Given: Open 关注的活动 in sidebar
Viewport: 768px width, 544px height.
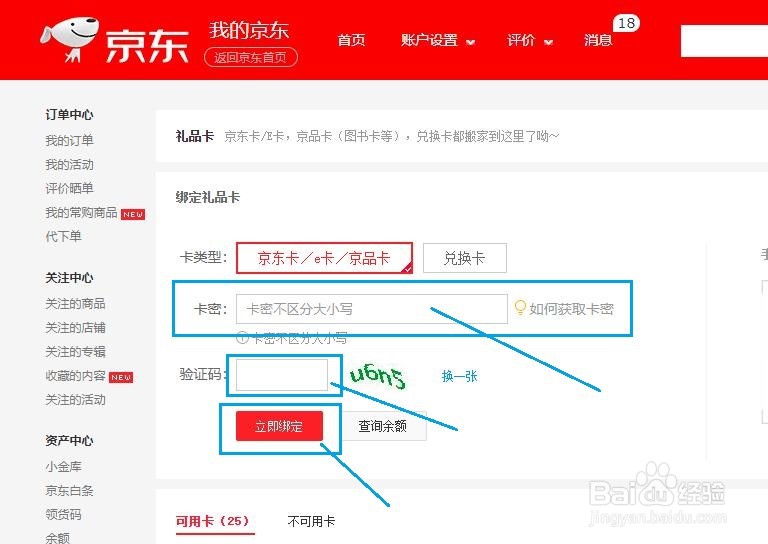Looking at the screenshot, I should pos(75,400).
